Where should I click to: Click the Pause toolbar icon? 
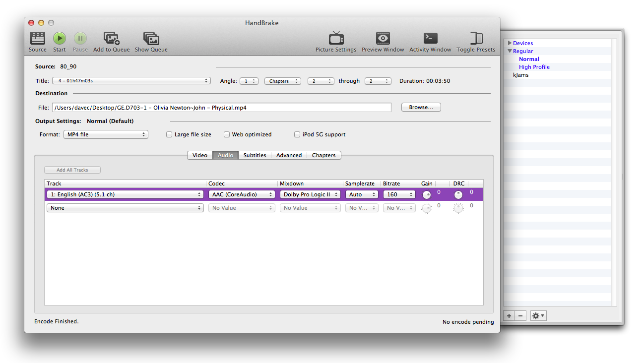click(x=80, y=38)
